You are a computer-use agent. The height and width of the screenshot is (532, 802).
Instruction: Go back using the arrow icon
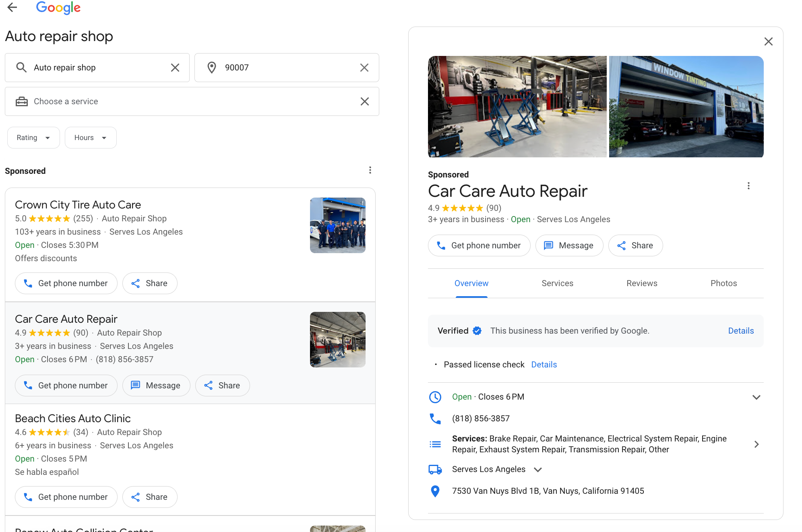tap(12, 7)
